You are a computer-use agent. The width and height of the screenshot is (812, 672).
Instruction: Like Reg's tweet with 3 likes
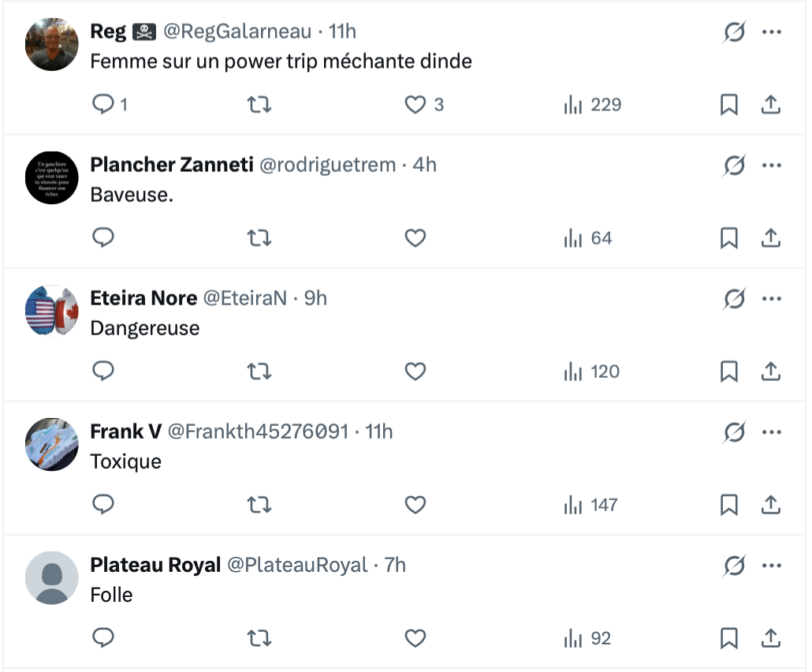click(415, 104)
